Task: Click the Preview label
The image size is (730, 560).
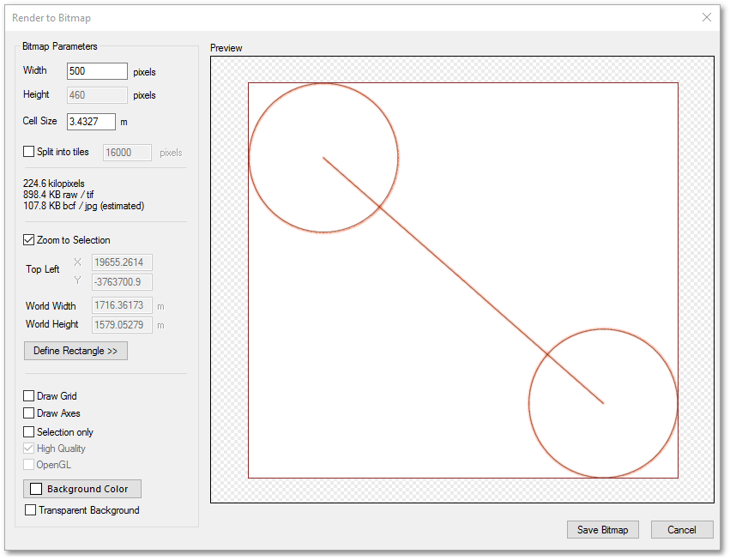Action: [x=226, y=48]
